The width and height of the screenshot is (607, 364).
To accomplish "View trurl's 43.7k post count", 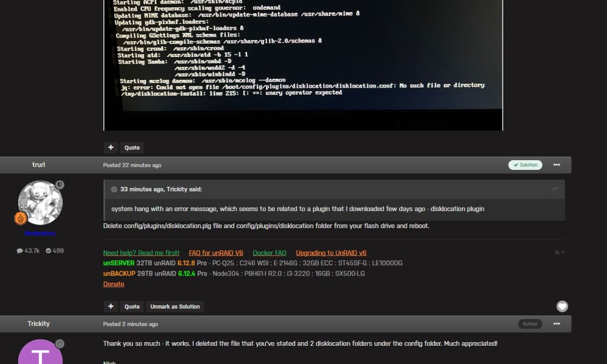I will pyautogui.click(x=28, y=251).
